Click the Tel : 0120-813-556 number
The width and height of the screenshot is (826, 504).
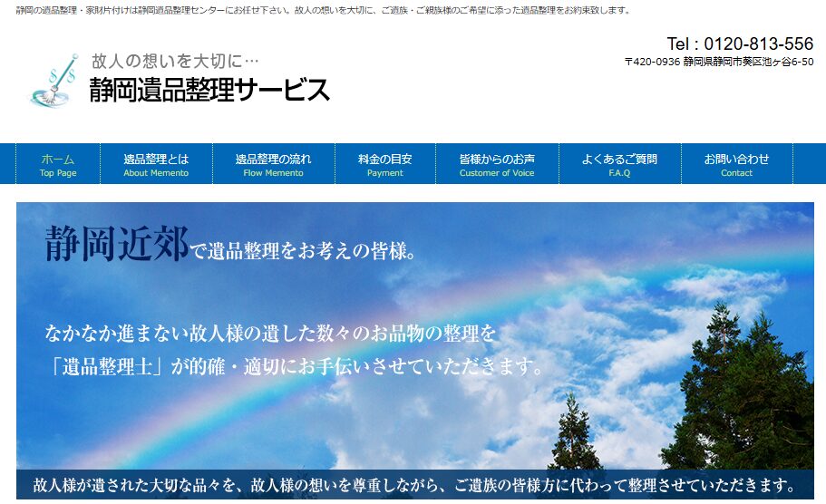pyautogui.click(x=740, y=44)
